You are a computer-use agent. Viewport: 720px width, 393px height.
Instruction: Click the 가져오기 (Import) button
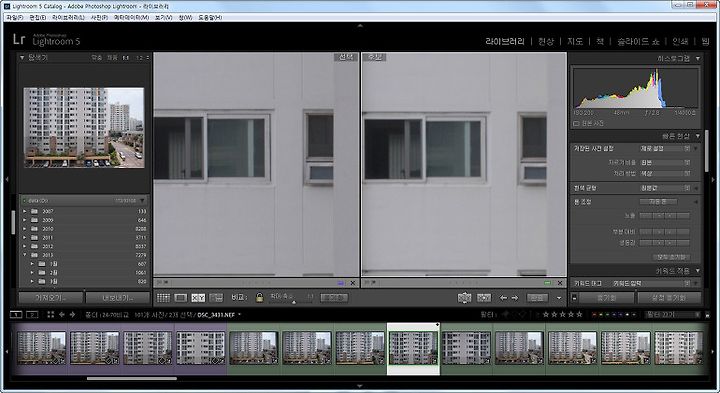point(51,298)
